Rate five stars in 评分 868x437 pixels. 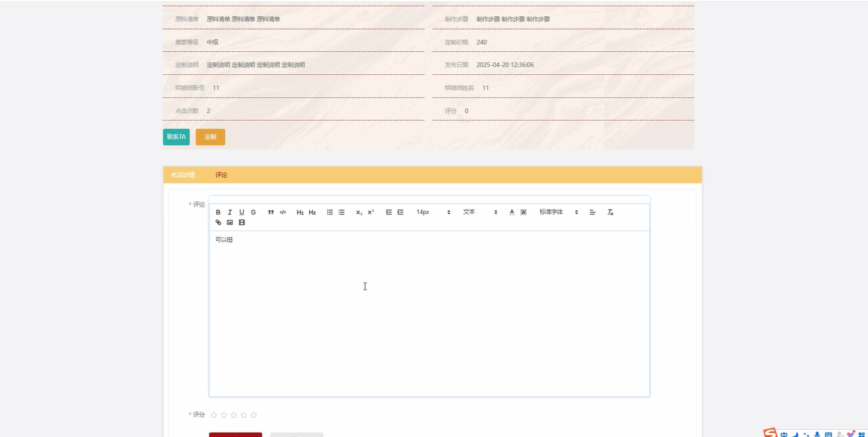pos(254,415)
